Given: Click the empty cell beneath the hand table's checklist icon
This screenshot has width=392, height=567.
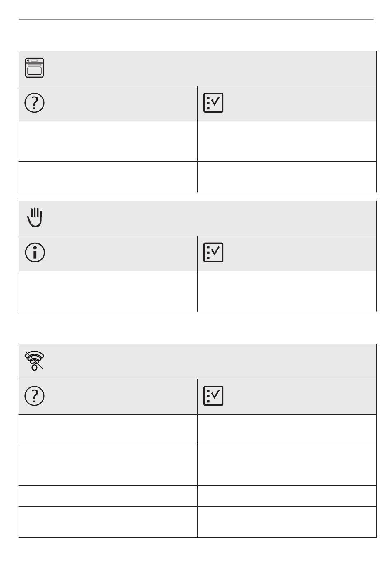Looking at the screenshot, I should [287, 291].
